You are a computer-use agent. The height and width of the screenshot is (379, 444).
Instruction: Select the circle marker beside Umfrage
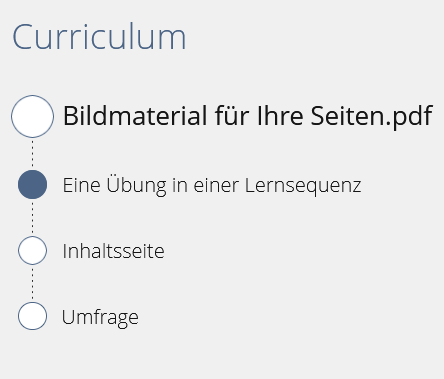tap(32, 316)
